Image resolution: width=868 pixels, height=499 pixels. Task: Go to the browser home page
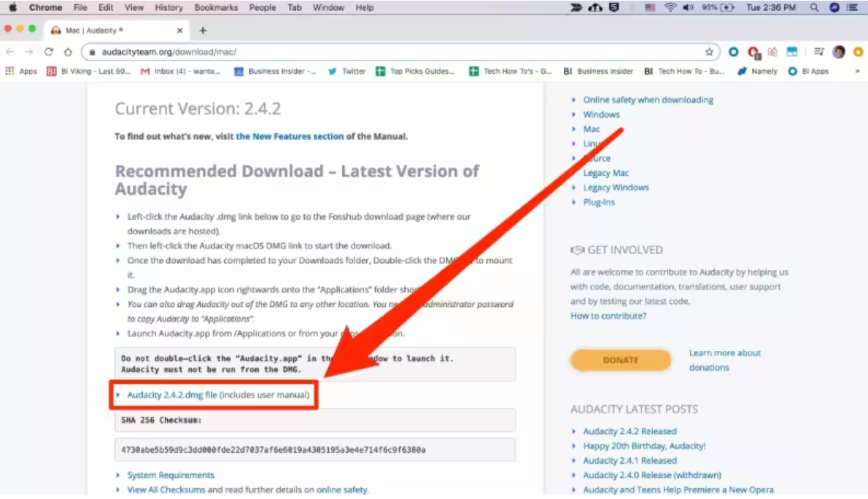point(68,52)
